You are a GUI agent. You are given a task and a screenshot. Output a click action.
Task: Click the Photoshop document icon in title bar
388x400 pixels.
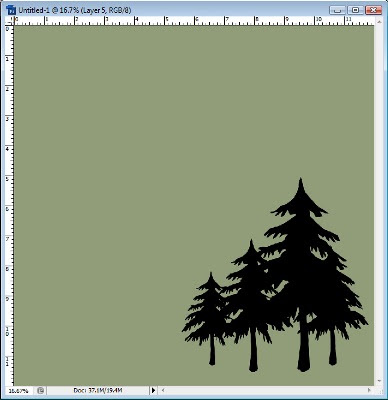point(11,10)
